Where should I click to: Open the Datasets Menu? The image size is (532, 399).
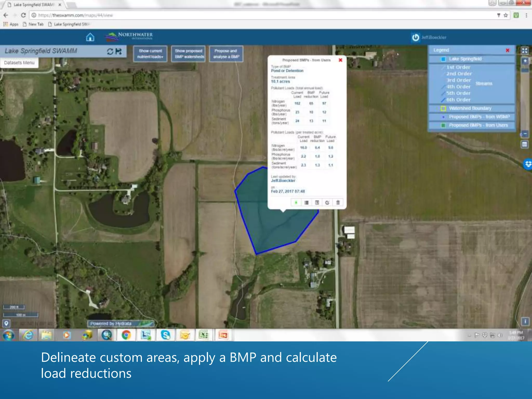pos(19,63)
